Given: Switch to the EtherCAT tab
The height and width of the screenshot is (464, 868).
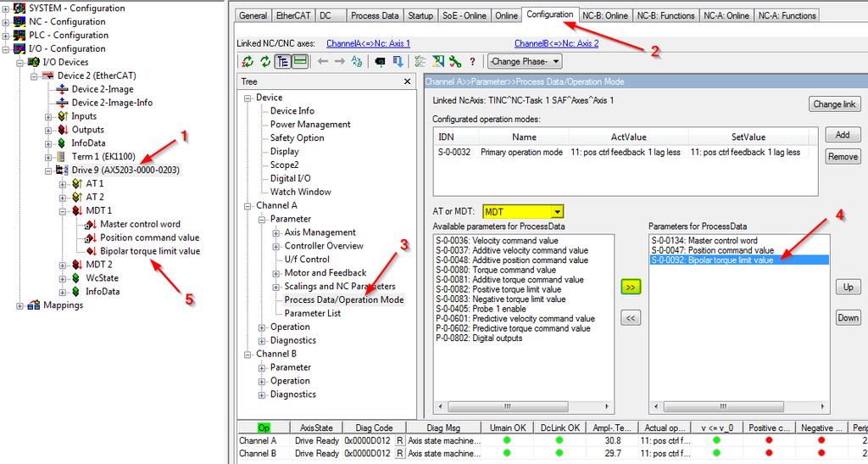Looking at the screenshot, I should pos(293,15).
